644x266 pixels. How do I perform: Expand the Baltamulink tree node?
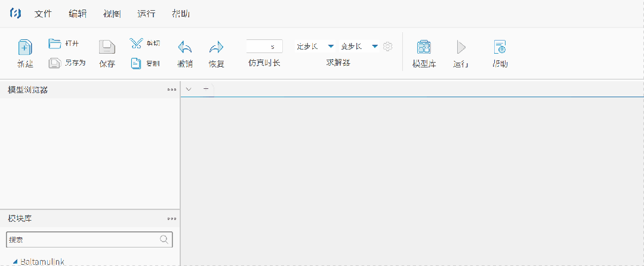[15, 261]
